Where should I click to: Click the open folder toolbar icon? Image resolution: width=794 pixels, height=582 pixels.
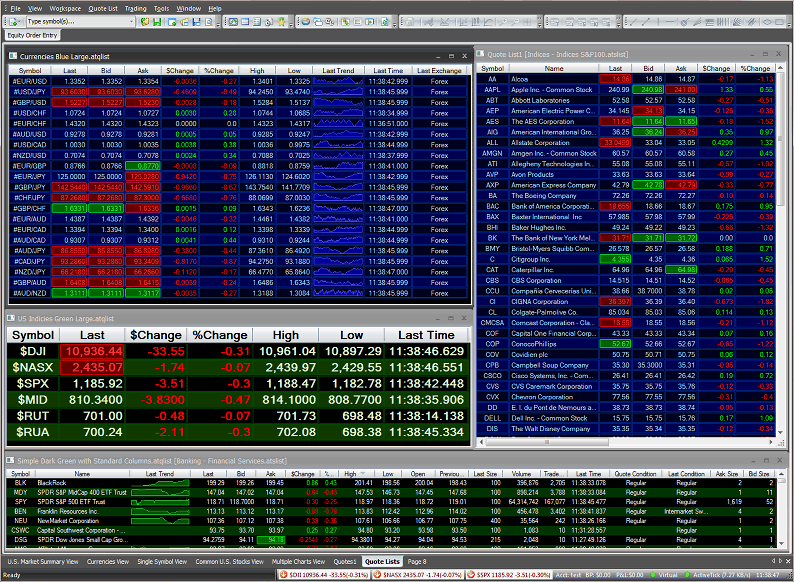point(184,22)
